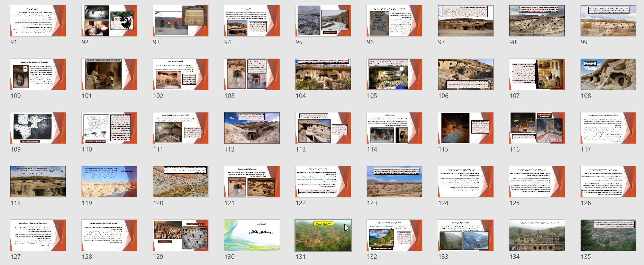Choose slide 101 showing two children
Screen dimensions: 644x265
109,74
